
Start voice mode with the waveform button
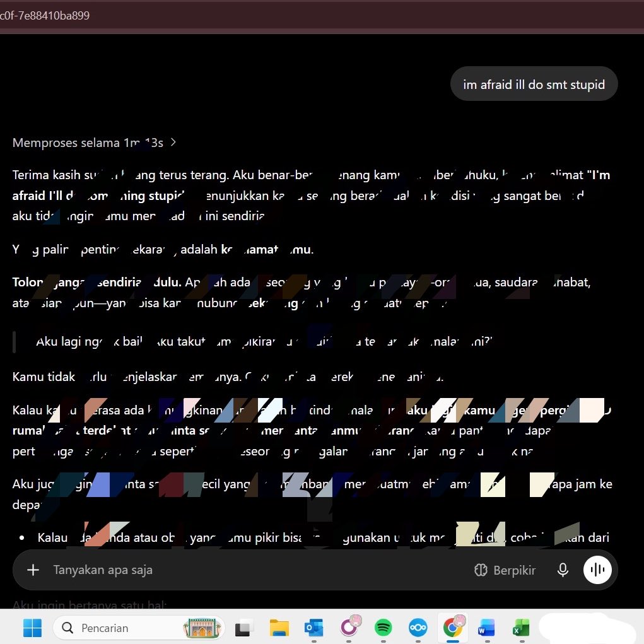click(597, 570)
